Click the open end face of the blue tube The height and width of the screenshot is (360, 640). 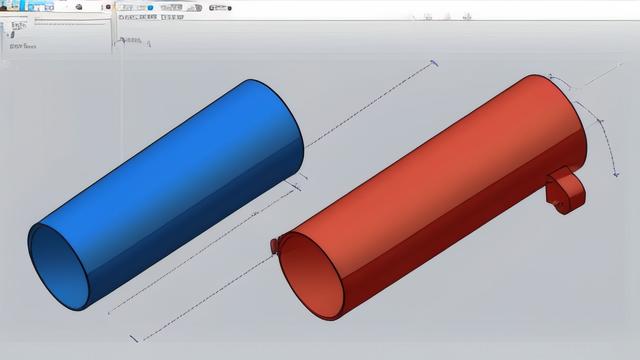click(59, 267)
